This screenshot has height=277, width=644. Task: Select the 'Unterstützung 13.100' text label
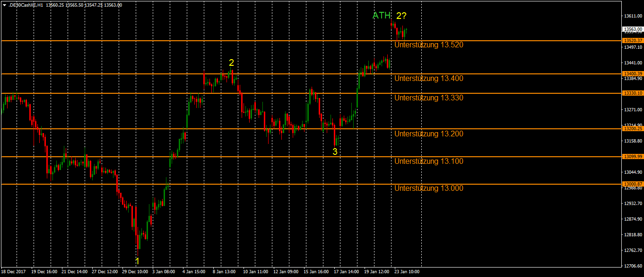[x=429, y=161]
